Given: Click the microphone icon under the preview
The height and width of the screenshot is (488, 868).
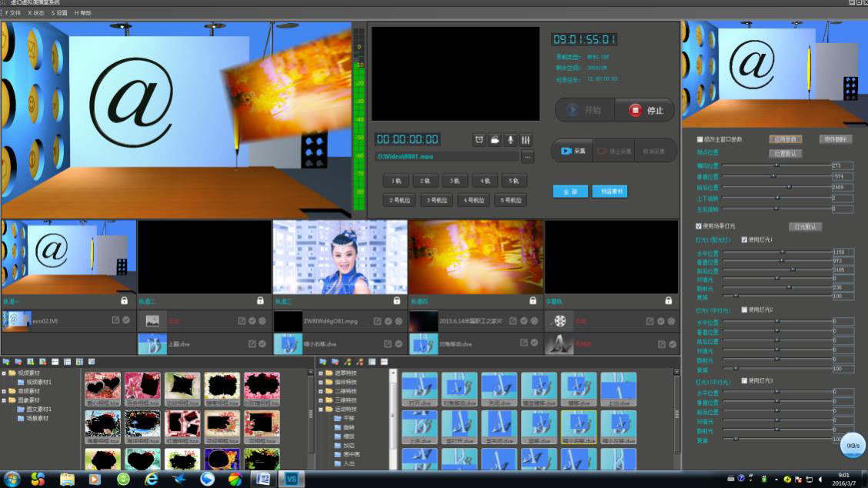Looking at the screenshot, I should (x=510, y=139).
